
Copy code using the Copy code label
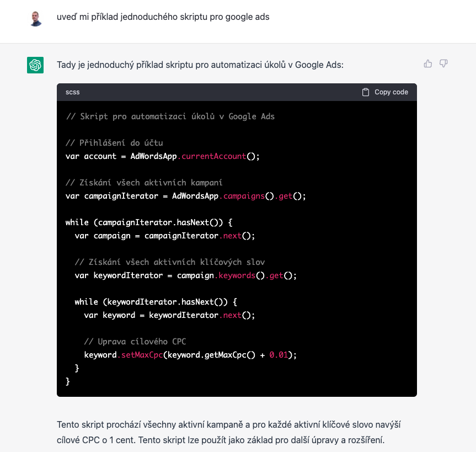point(391,92)
